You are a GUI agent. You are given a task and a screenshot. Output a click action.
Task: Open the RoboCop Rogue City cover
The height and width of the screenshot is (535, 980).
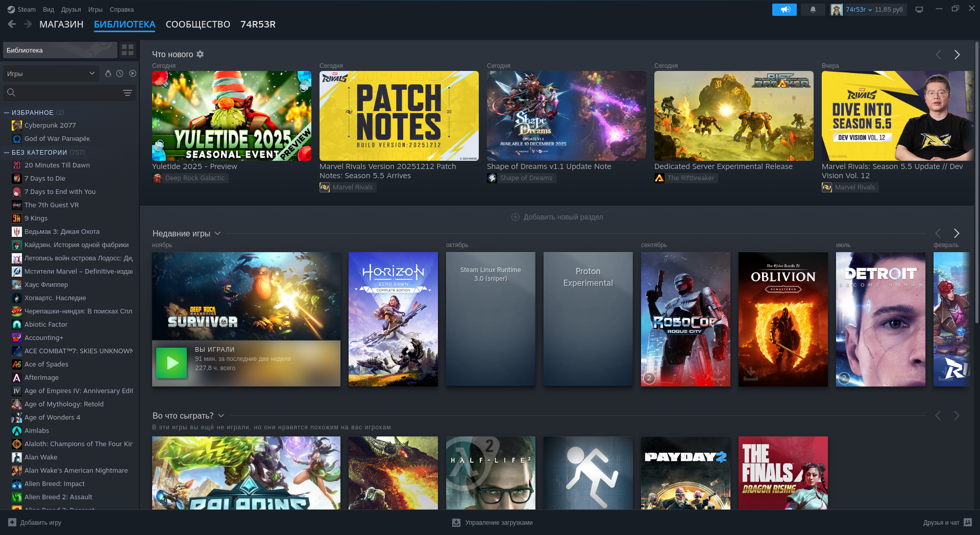[685, 319]
